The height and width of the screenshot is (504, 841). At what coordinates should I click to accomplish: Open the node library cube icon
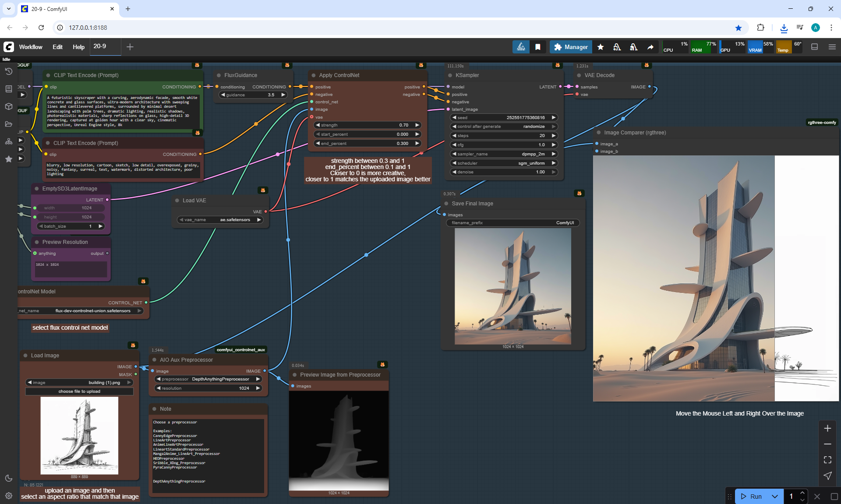pos(8,106)
